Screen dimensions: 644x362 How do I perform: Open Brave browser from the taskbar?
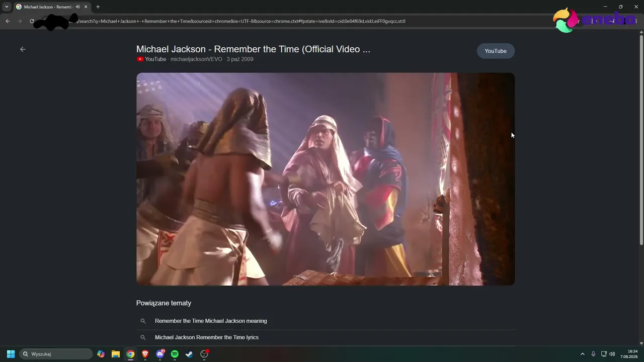pos(145,354)
